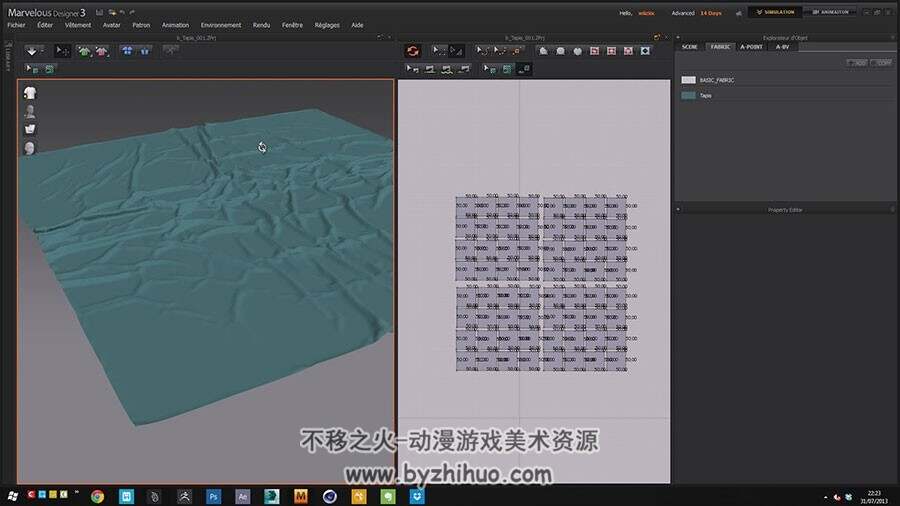
Task: Open the Vêtement menu
Action: point(78,25)
